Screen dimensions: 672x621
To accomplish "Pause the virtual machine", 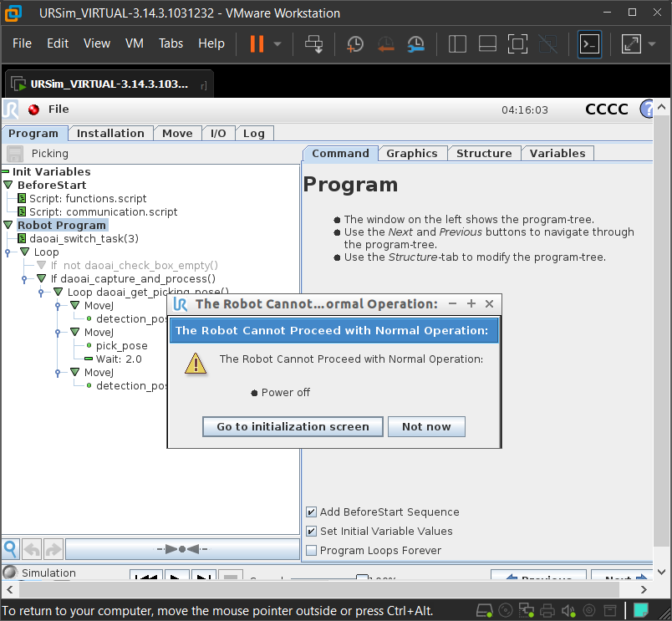I will [257, 43].
